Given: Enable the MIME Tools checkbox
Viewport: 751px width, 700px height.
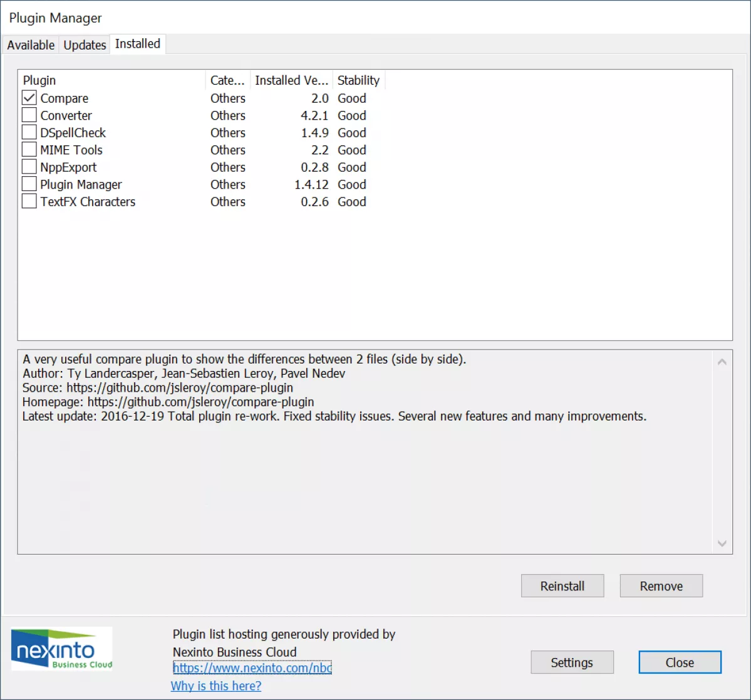Looking at the screenshot, I should [x=29, y=150].
